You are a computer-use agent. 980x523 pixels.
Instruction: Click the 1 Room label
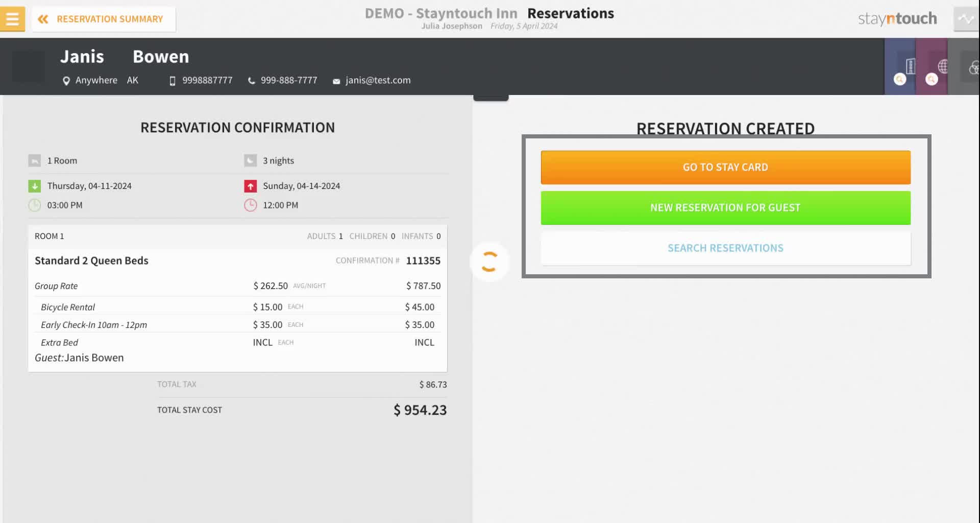62,160
